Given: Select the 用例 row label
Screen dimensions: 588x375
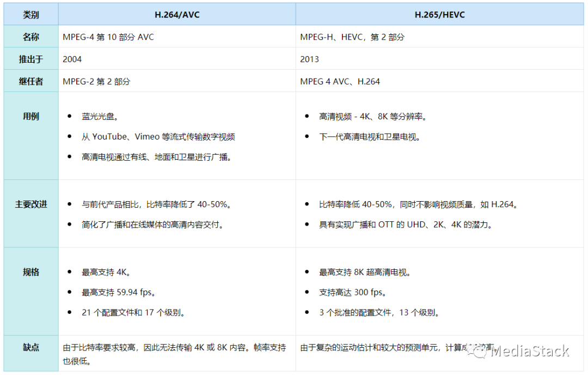Looking at the screenshot, I should 31,116.
